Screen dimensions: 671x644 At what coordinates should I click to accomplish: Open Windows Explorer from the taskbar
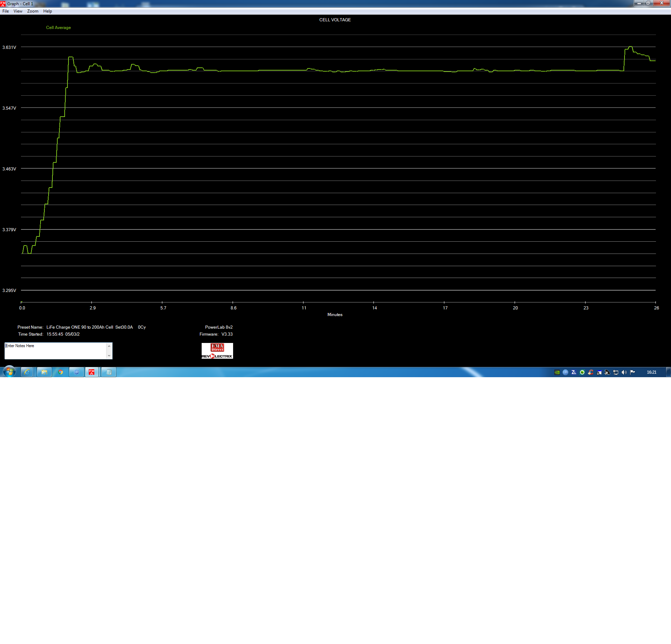point(44,372)
